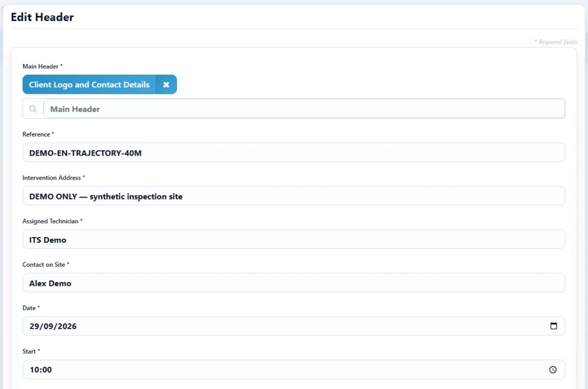Edit the Assigned Technician field ITS Demo
The height and width of the screenshot is (389, 588).
(x=293, y=239)
